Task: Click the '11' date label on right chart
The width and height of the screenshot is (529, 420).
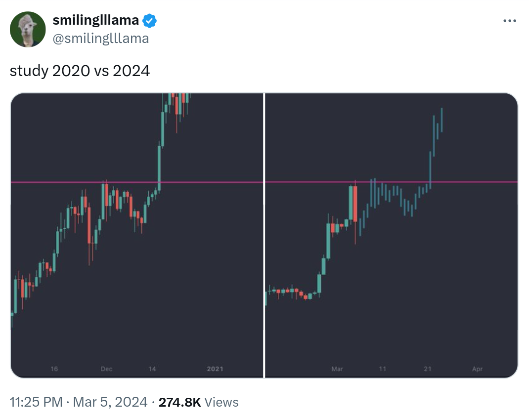Action: click(382, 369)
